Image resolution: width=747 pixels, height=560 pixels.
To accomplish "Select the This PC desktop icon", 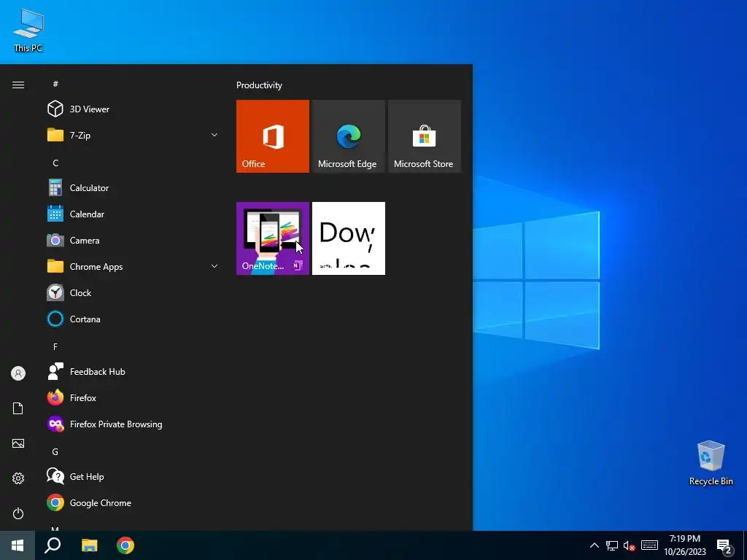I will click(28, 31).
